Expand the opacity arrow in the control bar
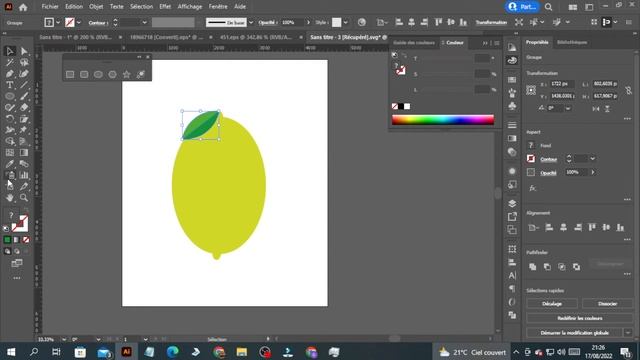The image size is (640, 360). coord(308,22)
